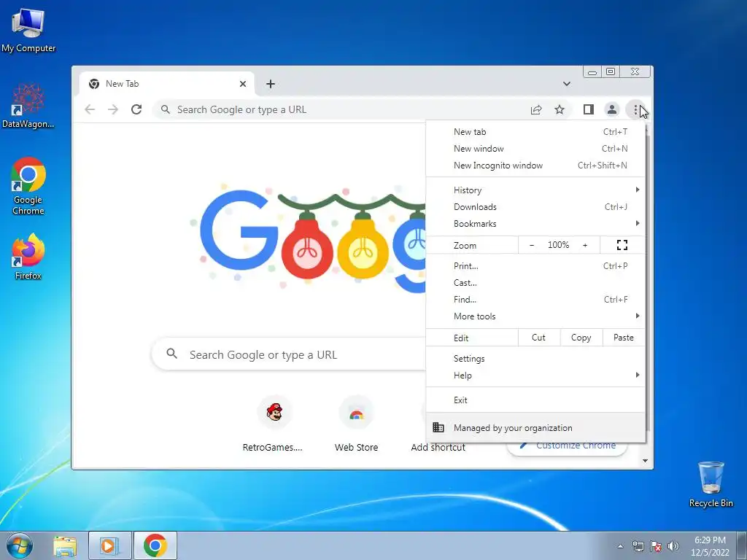Click the Action Center flag tray icon
Screen dimensions: 747x560
point(656,546)
